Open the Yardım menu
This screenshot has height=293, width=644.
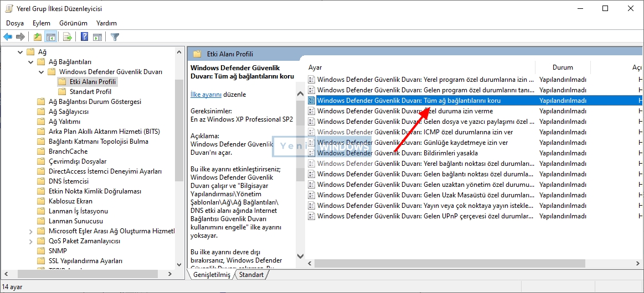tap(107, 23)
